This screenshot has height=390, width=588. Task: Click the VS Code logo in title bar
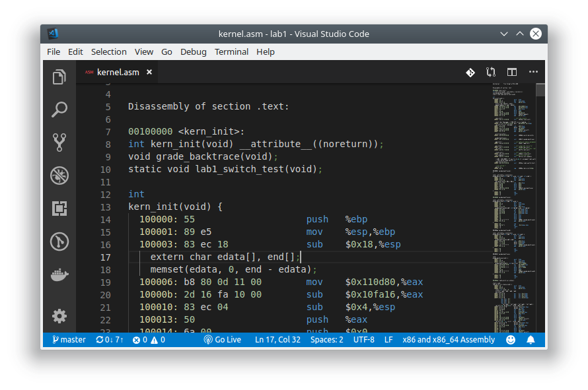(x=53, y=34)
